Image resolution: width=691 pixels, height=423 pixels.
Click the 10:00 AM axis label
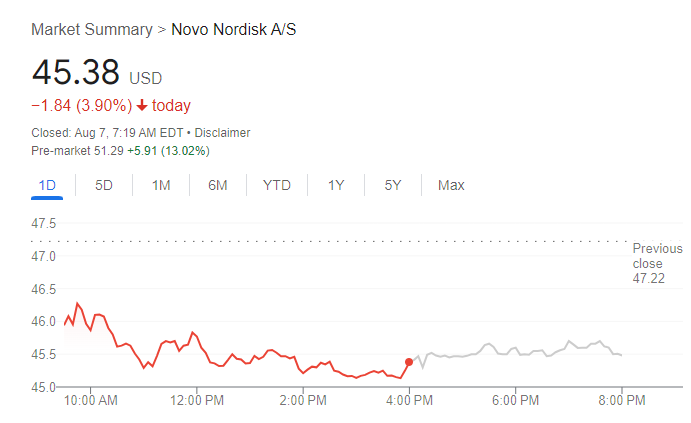click(x=90, y=400)
